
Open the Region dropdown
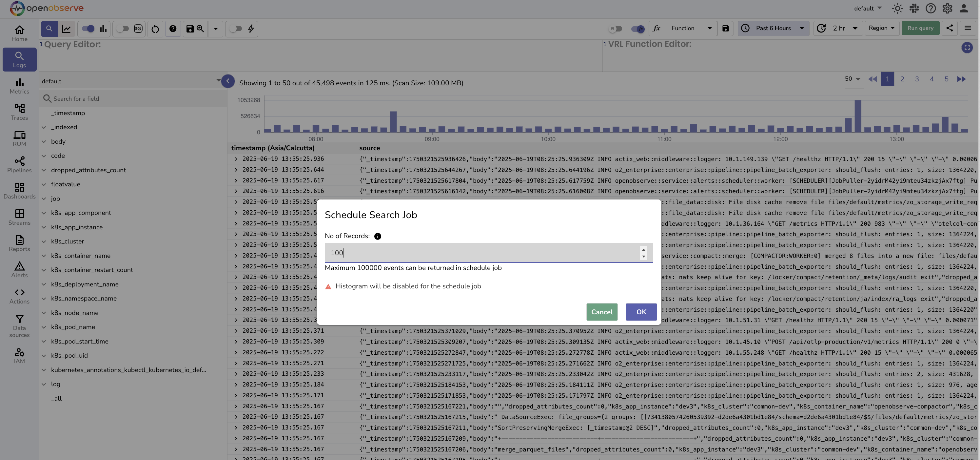tap(882, 28)
